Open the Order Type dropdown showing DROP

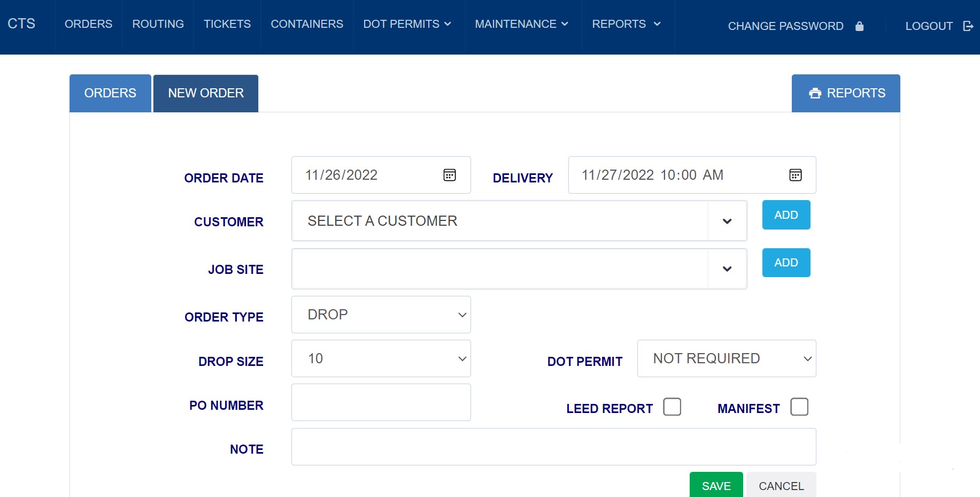point(381,315)
